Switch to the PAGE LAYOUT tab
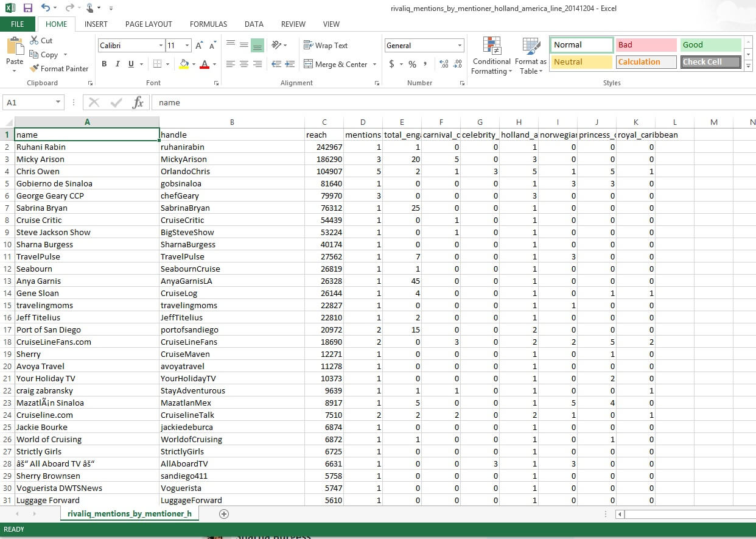 click(149, 24)
